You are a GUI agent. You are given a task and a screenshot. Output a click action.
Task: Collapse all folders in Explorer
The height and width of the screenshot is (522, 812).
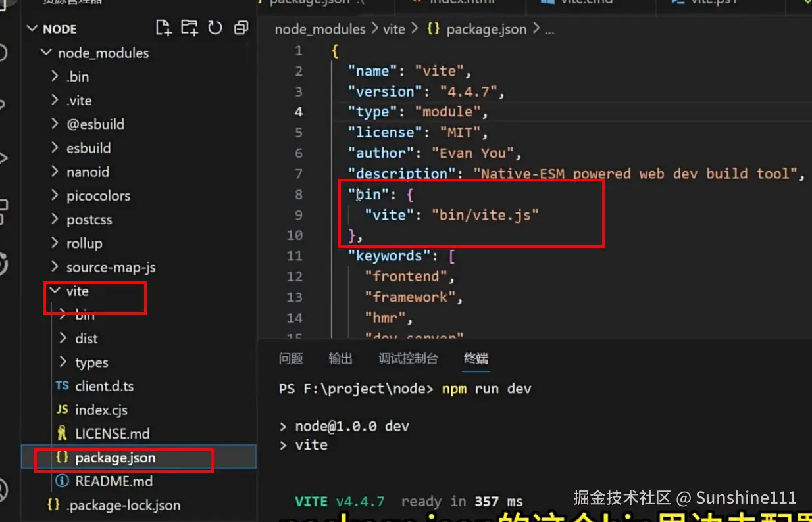pyautogui.click(x=241, y=28)
